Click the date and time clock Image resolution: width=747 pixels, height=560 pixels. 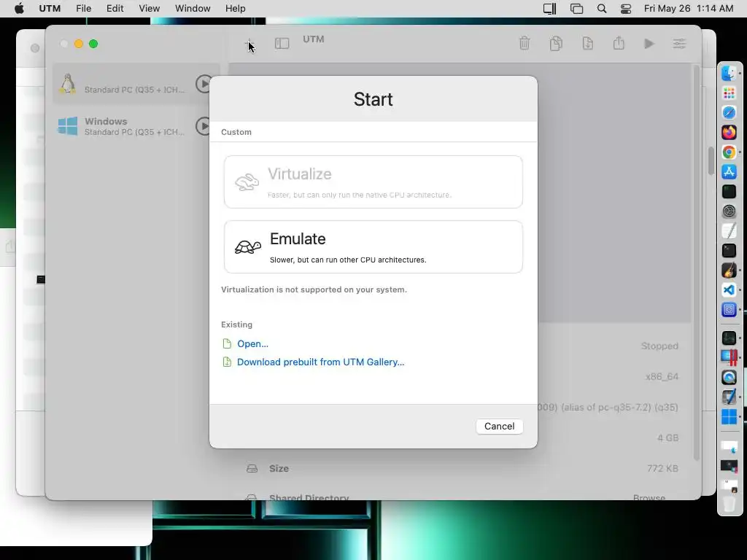click(x=689, y=9)
